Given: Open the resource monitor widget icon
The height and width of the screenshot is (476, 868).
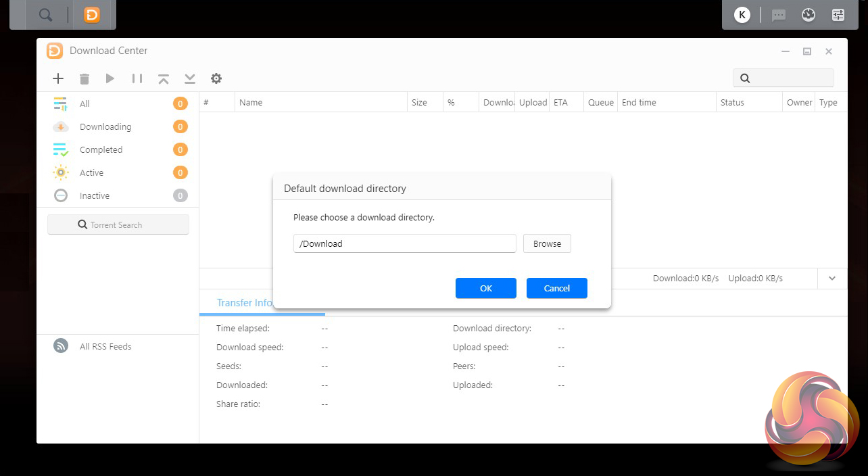Looking at the screenshot, I should pyautogui.click(x=809, y=15).
